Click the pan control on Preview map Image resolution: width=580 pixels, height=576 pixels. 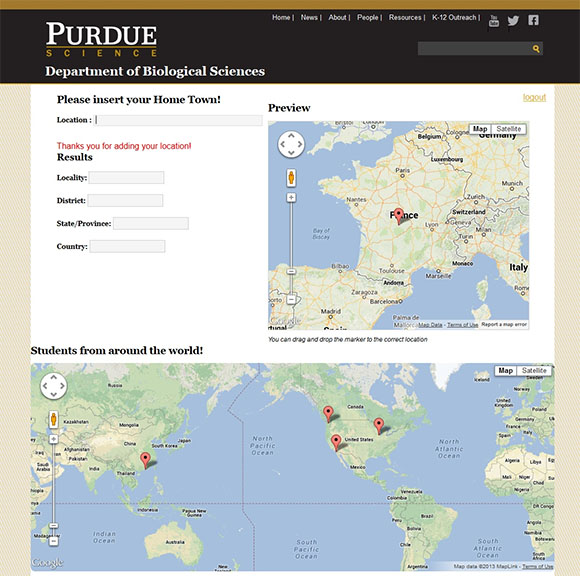tap(291, 144)
